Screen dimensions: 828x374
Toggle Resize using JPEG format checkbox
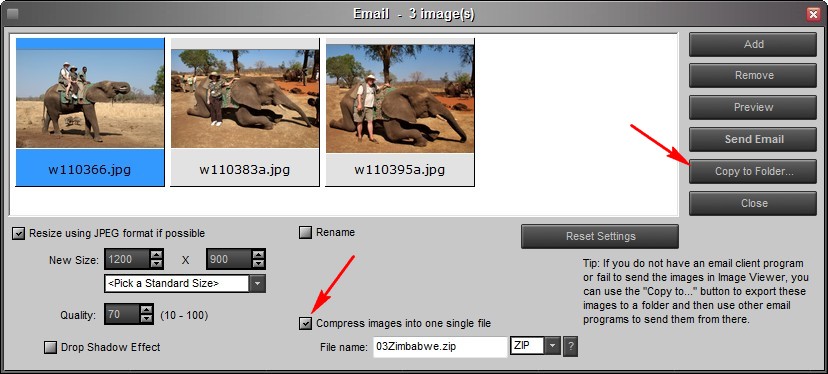18,233
